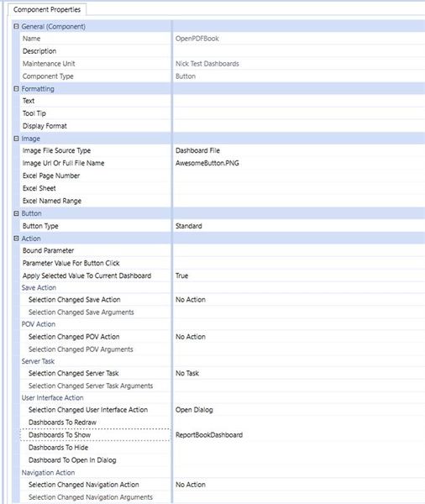Edit the AwesomeButton.PNG file name value
Viewport: 425px width, 504px height.
pos(299,163)
